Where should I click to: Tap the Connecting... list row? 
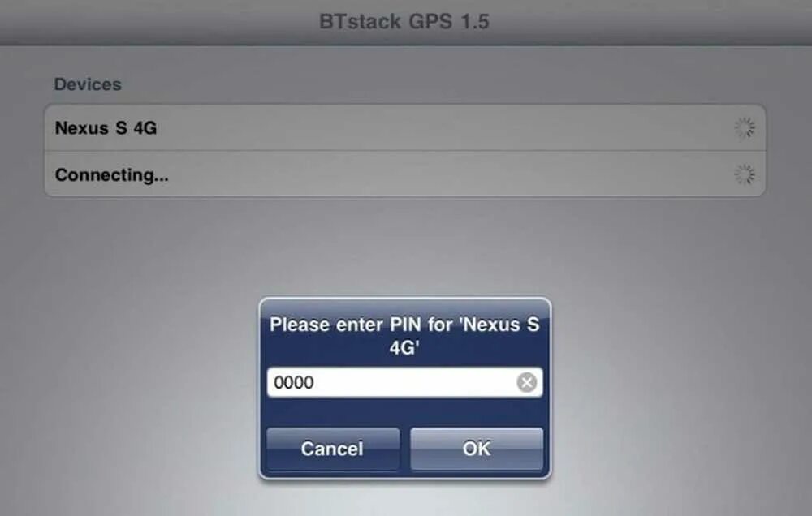405,174
